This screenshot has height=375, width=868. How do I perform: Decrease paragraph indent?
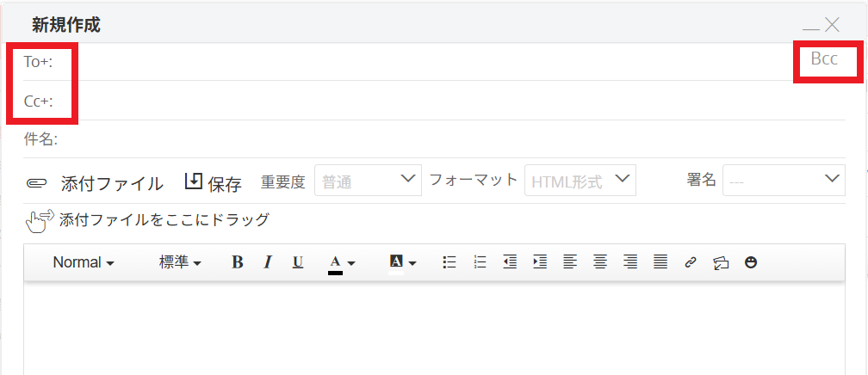coord(510,262)
